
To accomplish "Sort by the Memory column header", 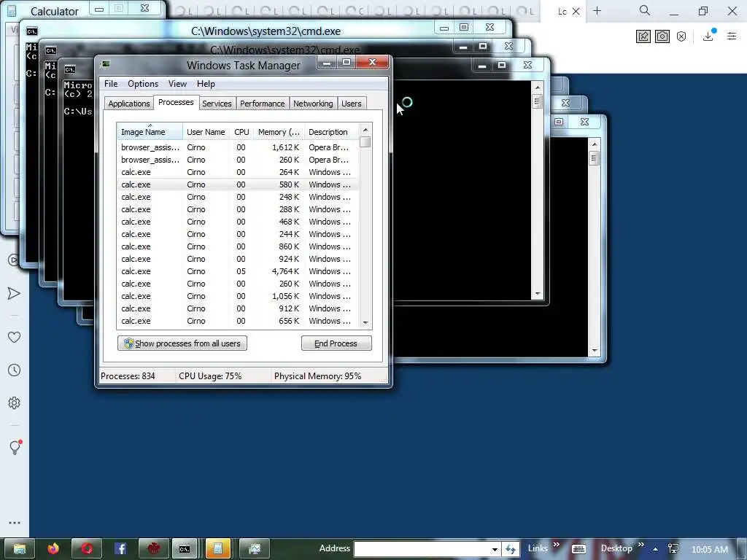I will pyautogui.click(x=279, y=132).
